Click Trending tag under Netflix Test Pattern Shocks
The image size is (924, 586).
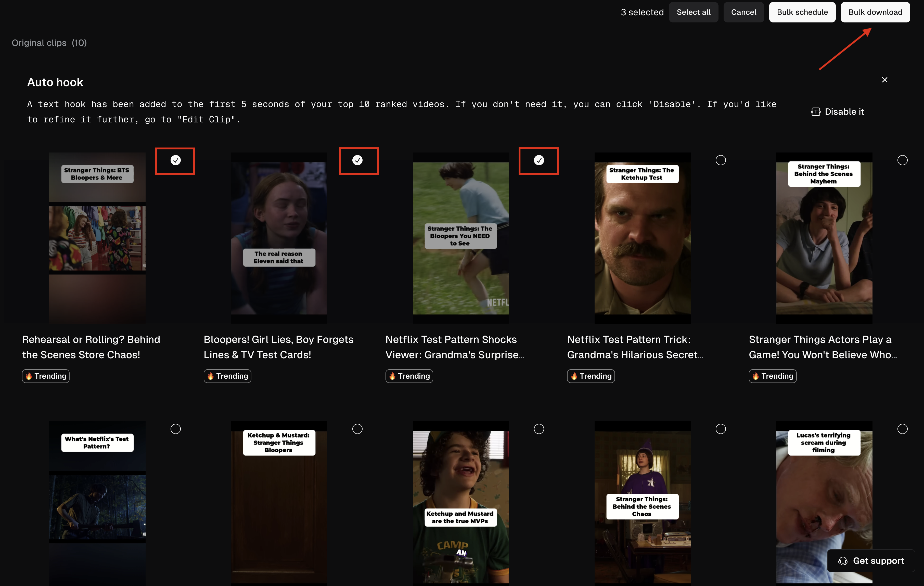409,376
